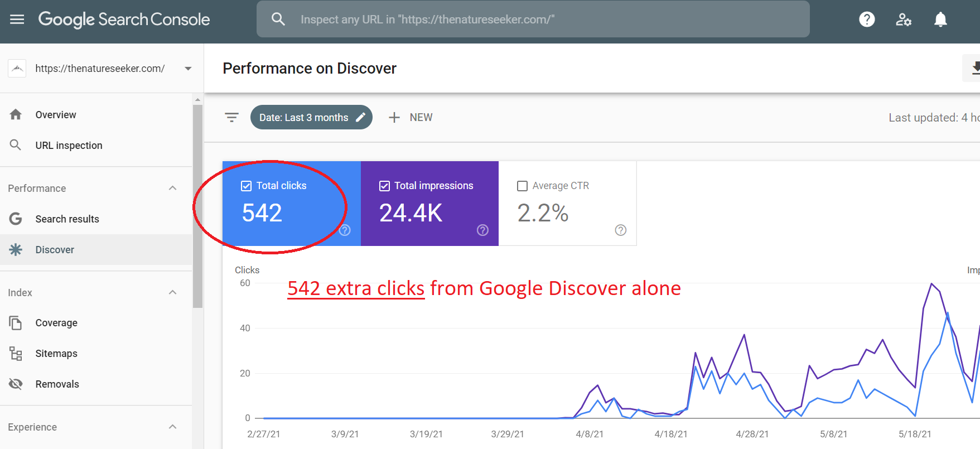Open users and settings icon

click(x=904, y=20)
